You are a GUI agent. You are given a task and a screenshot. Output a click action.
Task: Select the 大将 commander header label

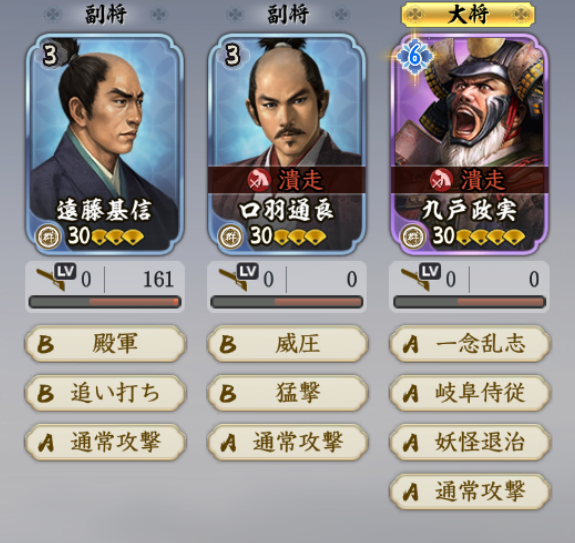pos(468,15)
